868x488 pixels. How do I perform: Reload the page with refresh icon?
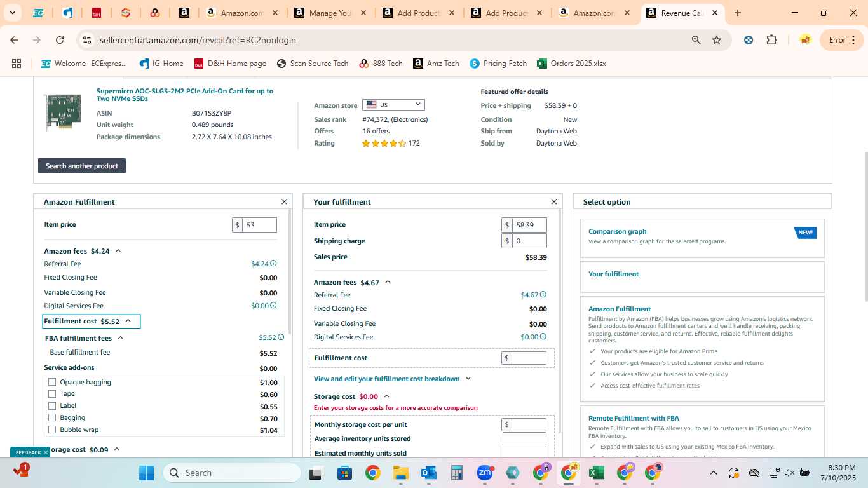point(60,40)
